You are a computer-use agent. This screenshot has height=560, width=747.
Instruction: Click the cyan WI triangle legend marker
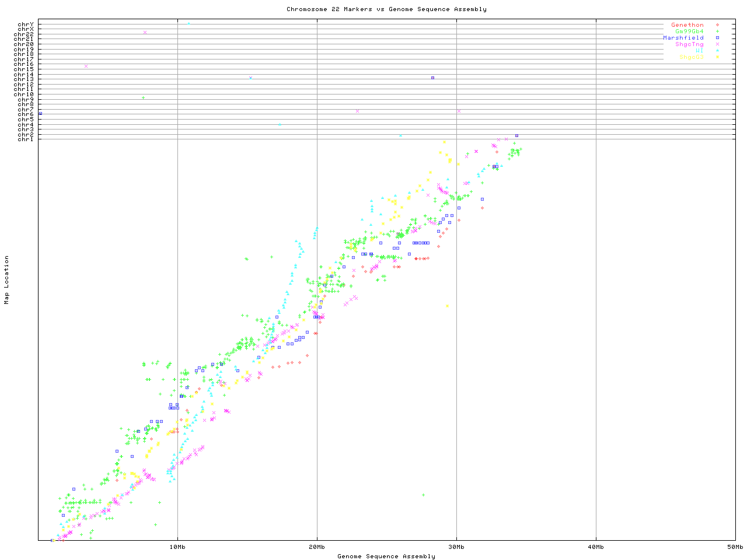[717, 51]
